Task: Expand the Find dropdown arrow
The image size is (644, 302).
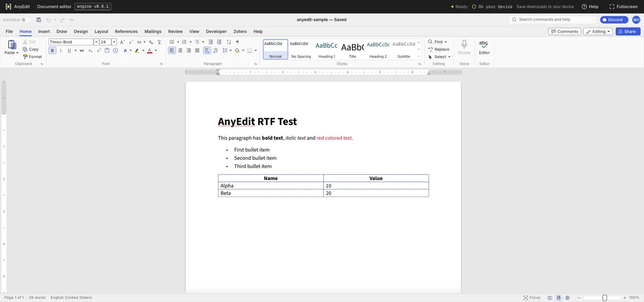Action: (446, 42)
